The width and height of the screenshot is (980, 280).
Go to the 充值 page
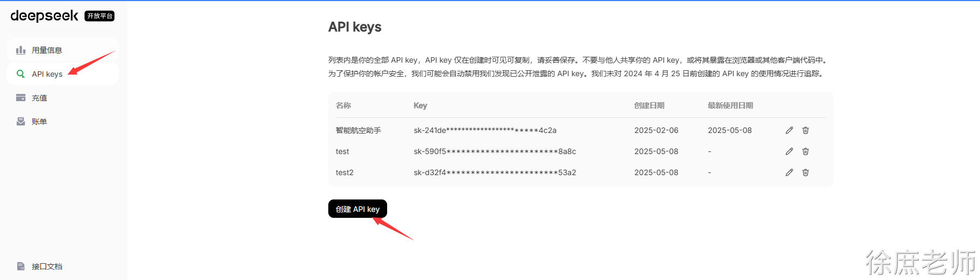pyautogui.click(x=63, y=98)
